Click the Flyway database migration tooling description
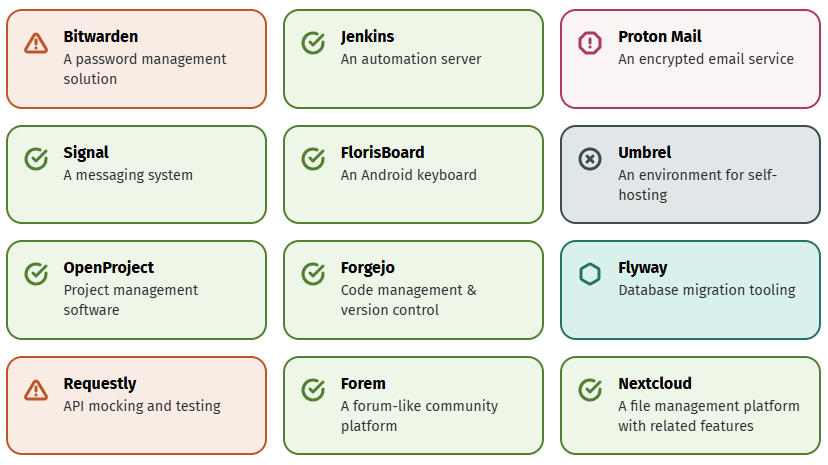 coord(706,290)
